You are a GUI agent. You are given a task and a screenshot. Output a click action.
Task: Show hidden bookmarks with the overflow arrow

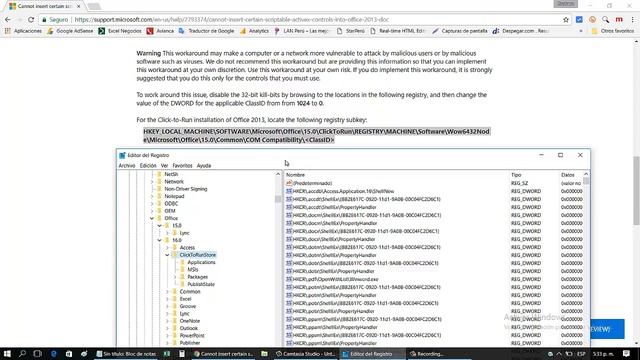pyautogui.click(x=581, y=31)
